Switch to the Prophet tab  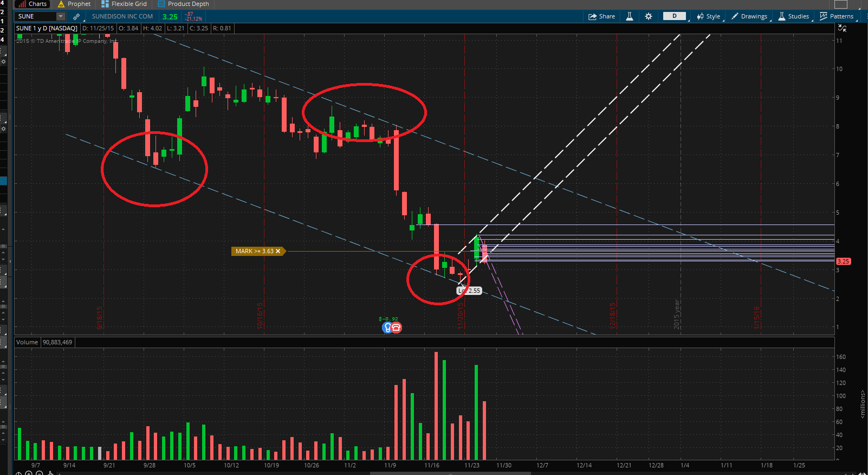pyautogui.click(x=74, y=4)
